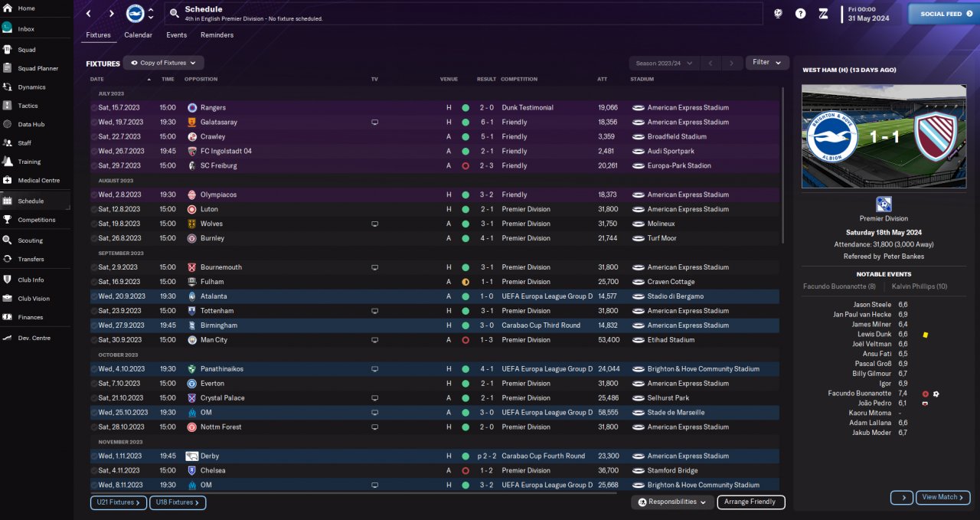980x520 pixels.
Task: Open the Season 2023/24 selector
Action: [x=664, y=63]
